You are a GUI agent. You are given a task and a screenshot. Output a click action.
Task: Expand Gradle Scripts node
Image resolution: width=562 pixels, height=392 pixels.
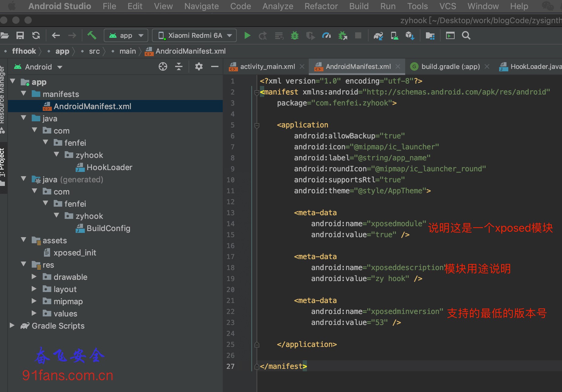[x=12, y=326]
